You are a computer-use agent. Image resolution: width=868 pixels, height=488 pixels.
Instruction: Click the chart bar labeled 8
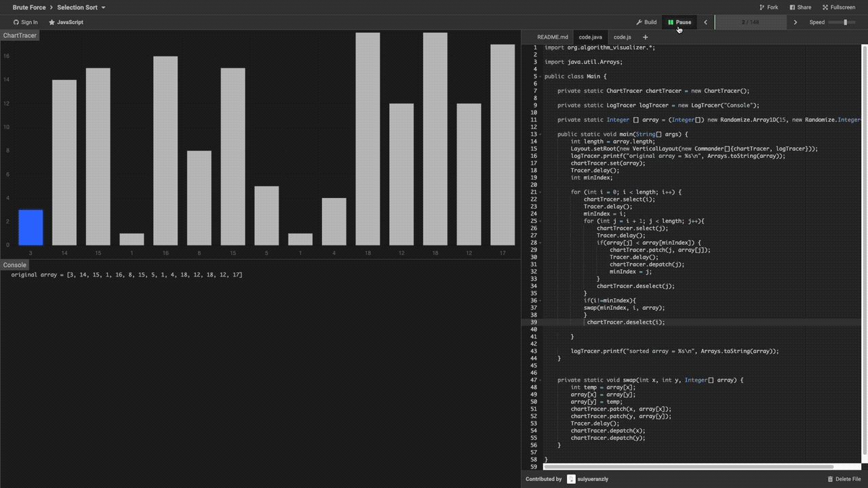(199, 198)
